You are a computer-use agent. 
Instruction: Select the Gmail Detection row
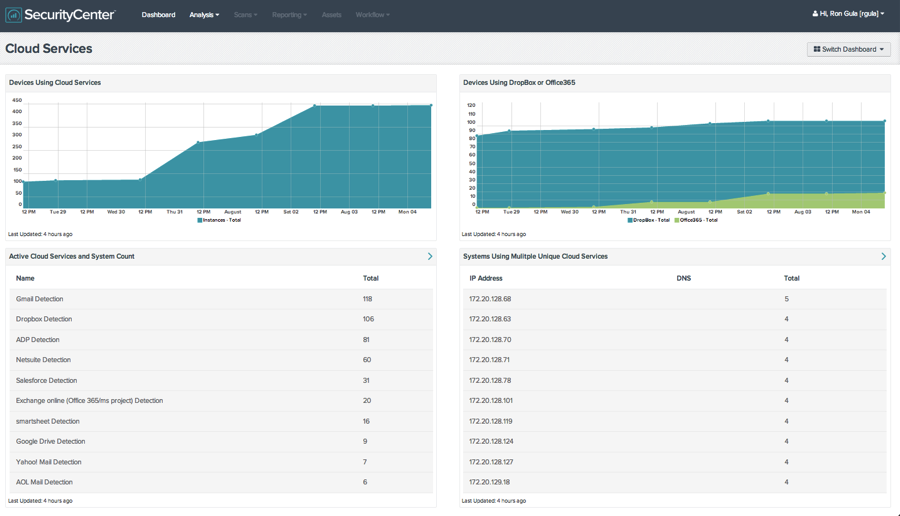pos(221,299)
